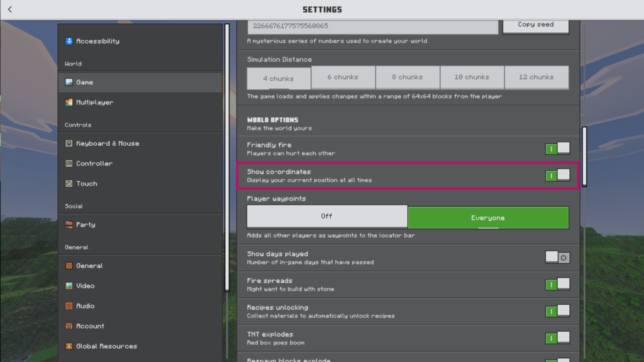
Task: Open Touch controls settings
Action: (140, 184)
